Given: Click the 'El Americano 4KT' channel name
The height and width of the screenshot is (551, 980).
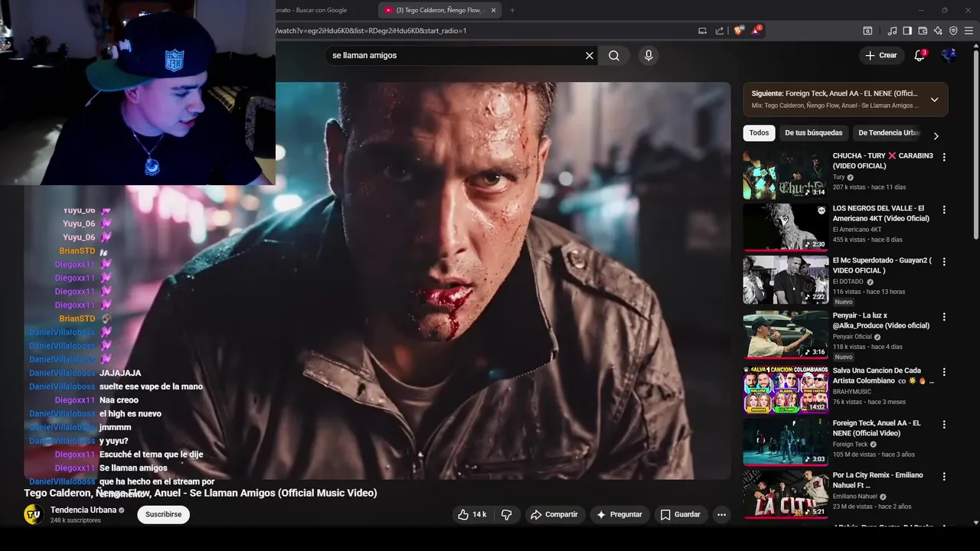Looking at the screenshot, I should (x=857, y=230).
